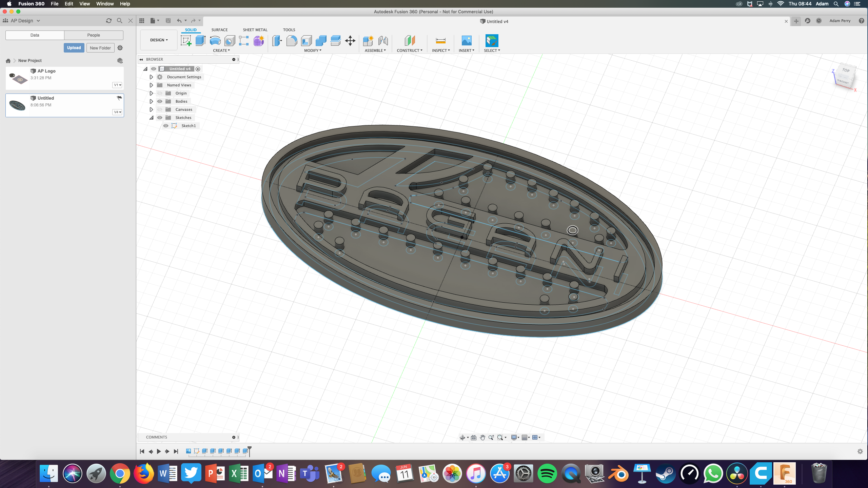The height and width of the screenshot is (488, 868).
Task: Expand the Origin folder
Action: [x=152, y=93]
